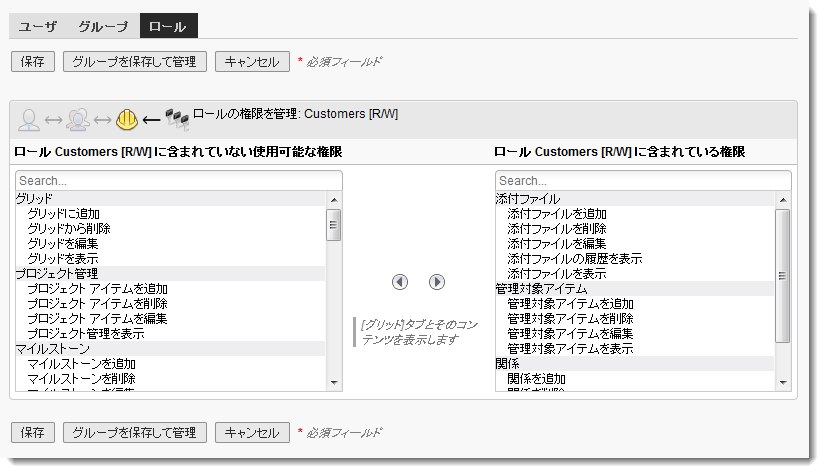
Task: Select 管理対象アイテムを表示 permission
Action: [x=635, y=349]
